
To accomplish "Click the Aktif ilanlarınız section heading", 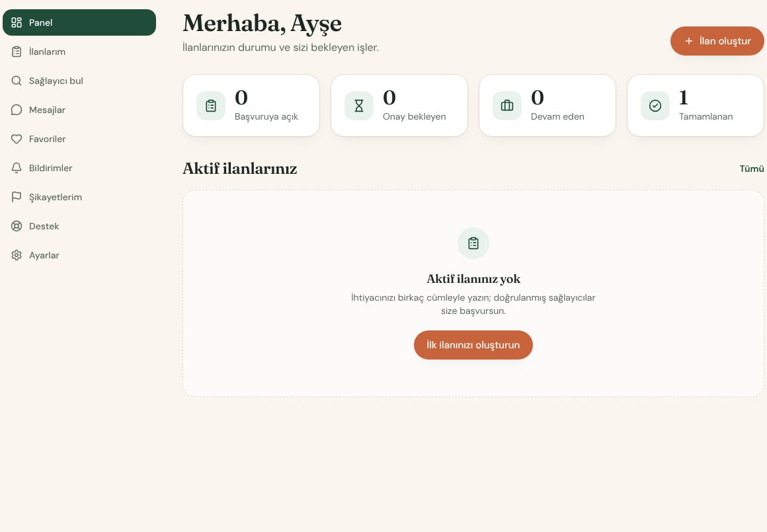I will pos(239,169).
